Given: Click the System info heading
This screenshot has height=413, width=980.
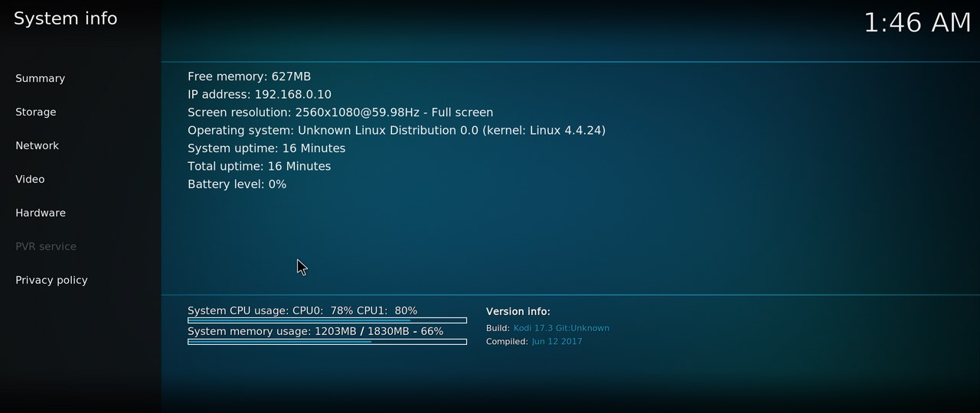Looking at the screenshot, I should tap(66, 18).
